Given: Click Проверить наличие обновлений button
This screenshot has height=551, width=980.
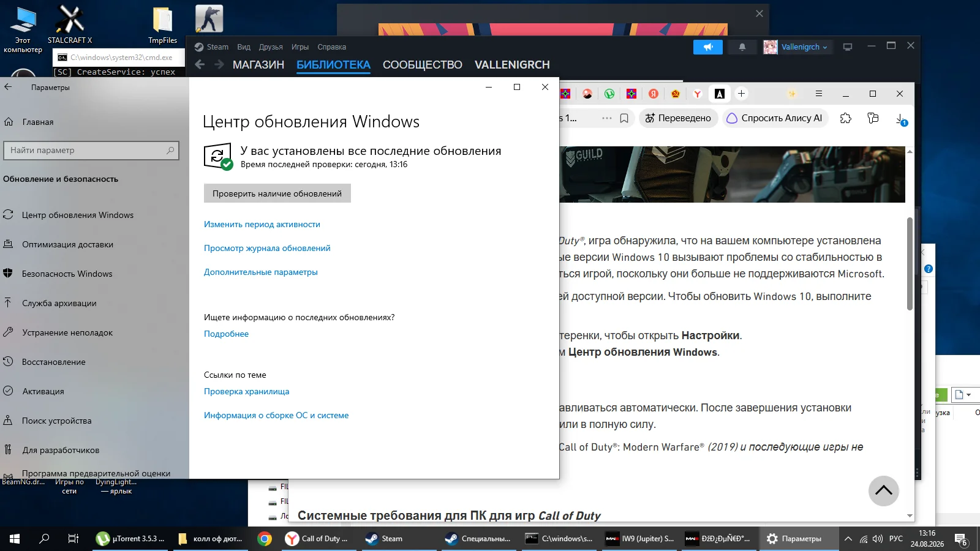Looking at the screenshot, I should point(277,193).
